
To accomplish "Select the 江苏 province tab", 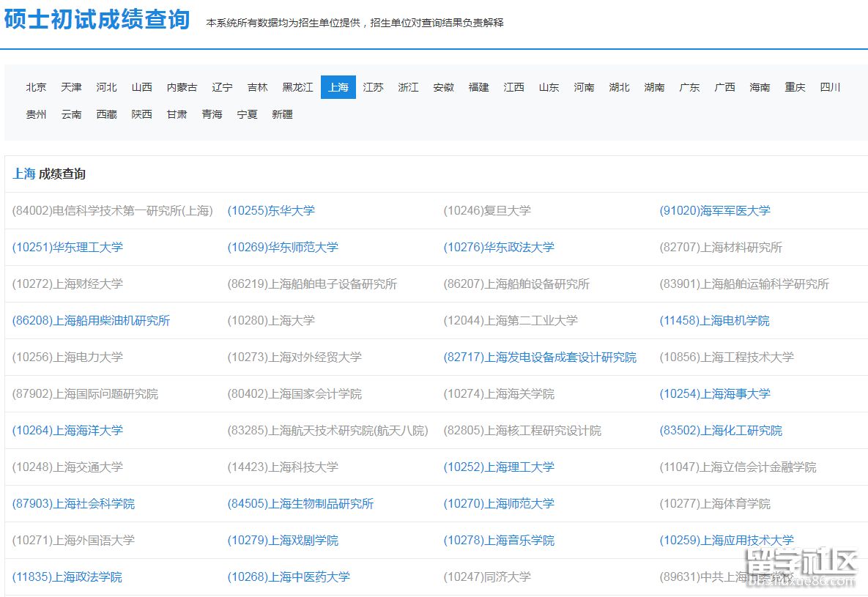I will 373,86.
